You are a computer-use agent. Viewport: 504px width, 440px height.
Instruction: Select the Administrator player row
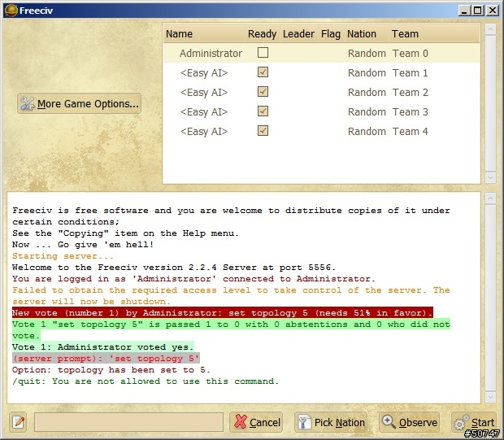[x=321, y=53]
